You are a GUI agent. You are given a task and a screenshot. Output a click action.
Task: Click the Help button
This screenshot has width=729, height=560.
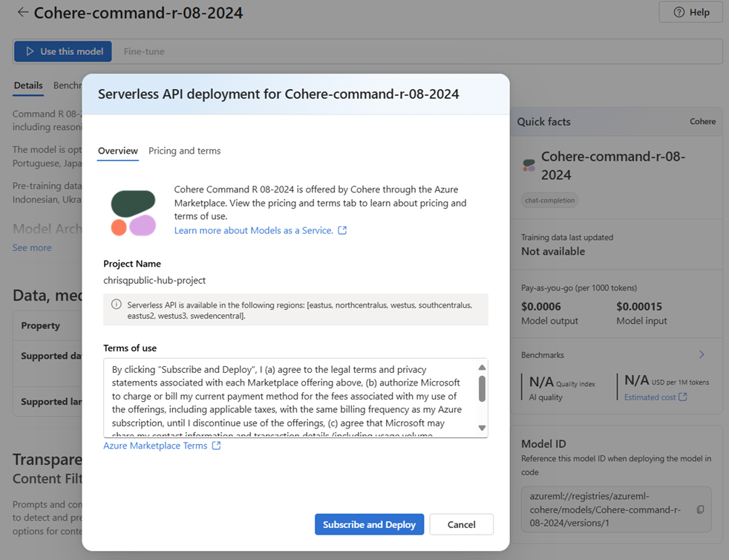(690, 13)
